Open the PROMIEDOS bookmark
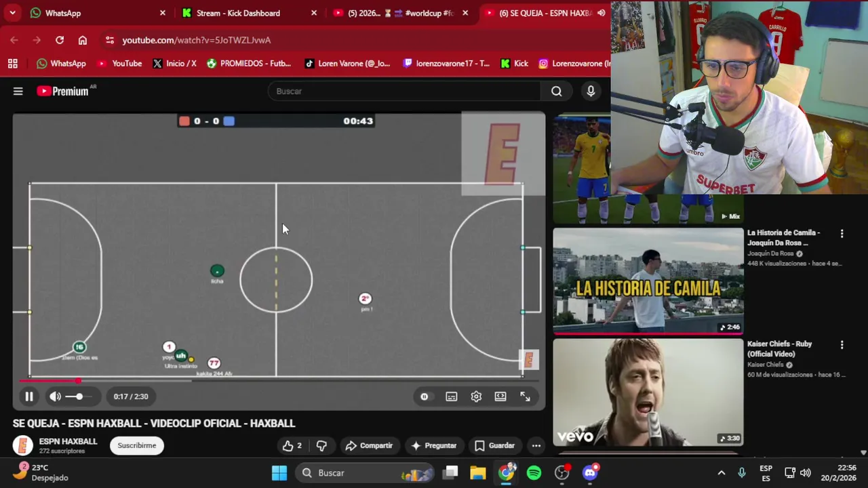This screenshot has width=868, height=488. [x=249, y=63]
